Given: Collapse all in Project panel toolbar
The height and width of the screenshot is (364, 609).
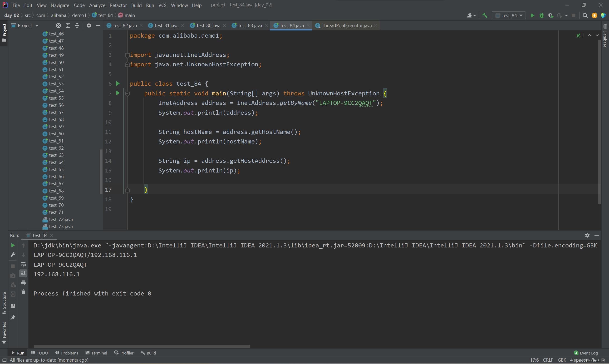Looking at the screenshot, I should click(x=77, y=25).
